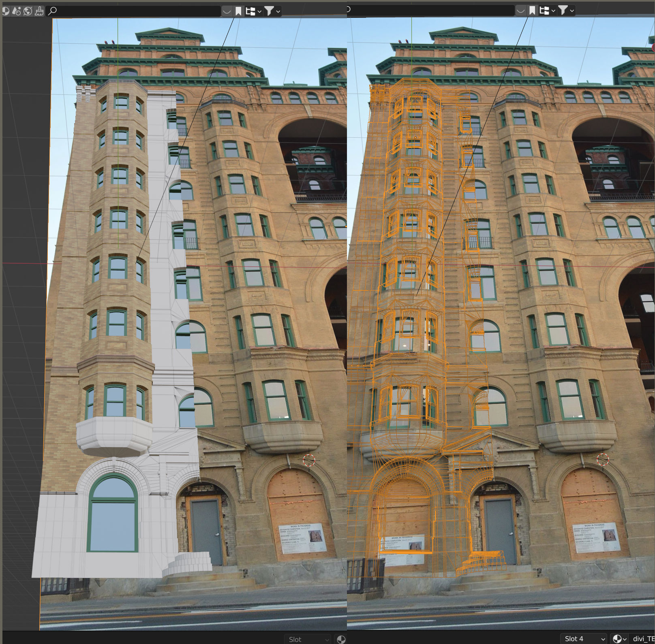Open display mode dropdown in right header
This screenshot has width=655, height=644.
click(x=548, y=11)
